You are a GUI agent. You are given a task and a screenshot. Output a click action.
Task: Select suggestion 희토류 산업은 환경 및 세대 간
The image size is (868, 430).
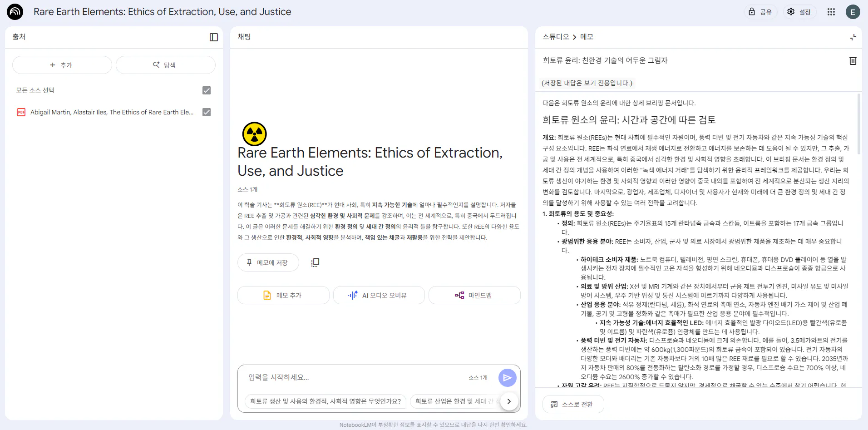click(455, 401)
